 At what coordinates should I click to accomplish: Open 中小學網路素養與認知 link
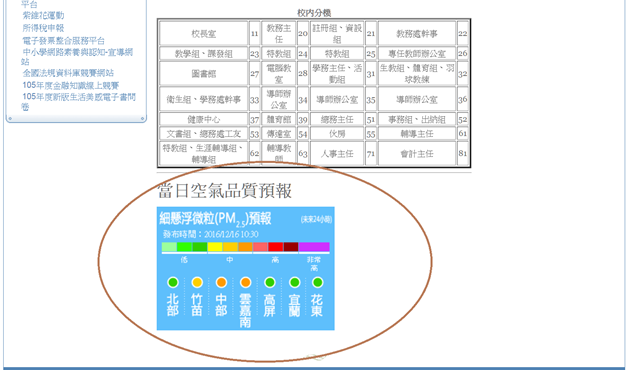point(77,56)
